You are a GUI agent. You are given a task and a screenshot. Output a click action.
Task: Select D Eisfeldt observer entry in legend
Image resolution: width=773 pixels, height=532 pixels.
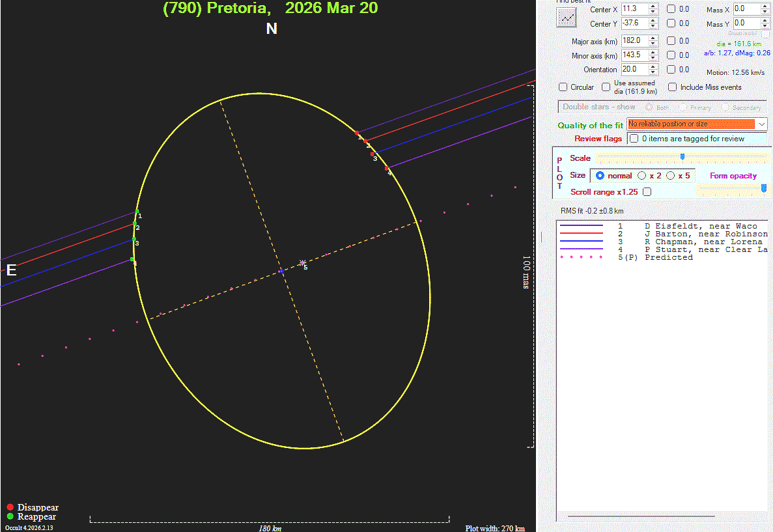700,226
